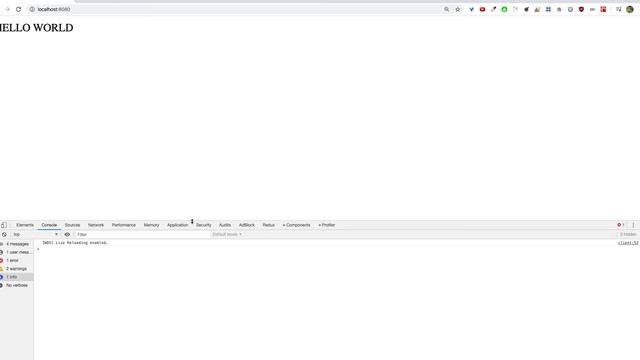Open the blue four-square grid extension
The width and height of the screenshot is (640, 360).
548,9
